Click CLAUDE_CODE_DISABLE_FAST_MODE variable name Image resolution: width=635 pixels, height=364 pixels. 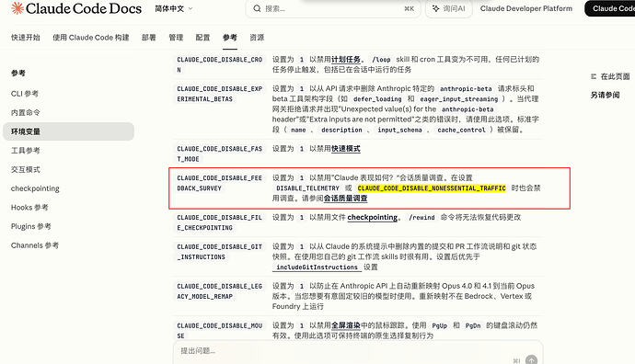(x=220, y=154)
